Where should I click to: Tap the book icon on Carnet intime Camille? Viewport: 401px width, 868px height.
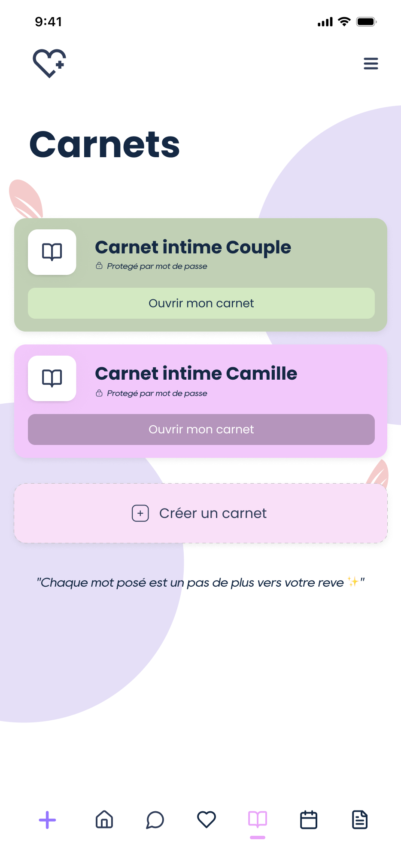click(52, 378)
